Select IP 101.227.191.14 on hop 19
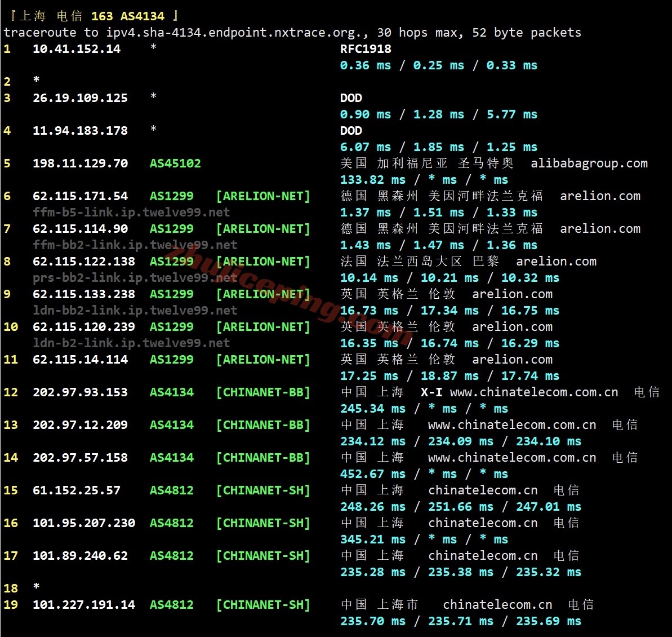Screen dimensions: 672x637 point(84,605)
